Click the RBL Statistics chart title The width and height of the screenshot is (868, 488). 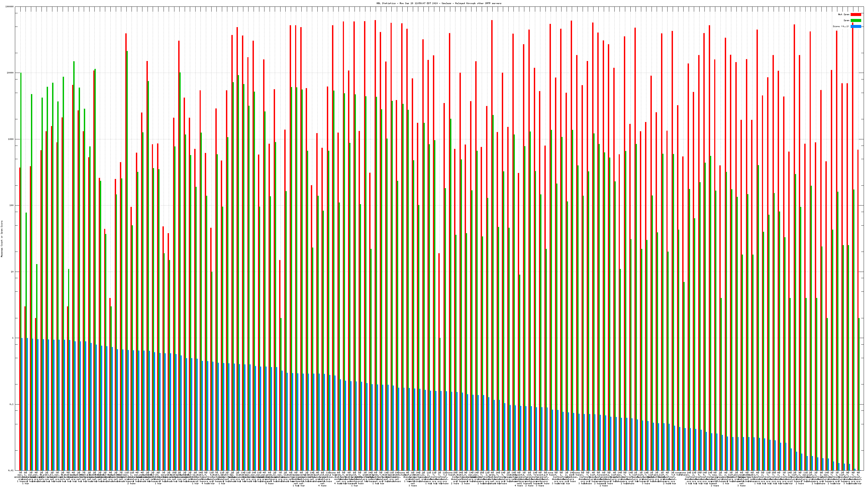439,3
